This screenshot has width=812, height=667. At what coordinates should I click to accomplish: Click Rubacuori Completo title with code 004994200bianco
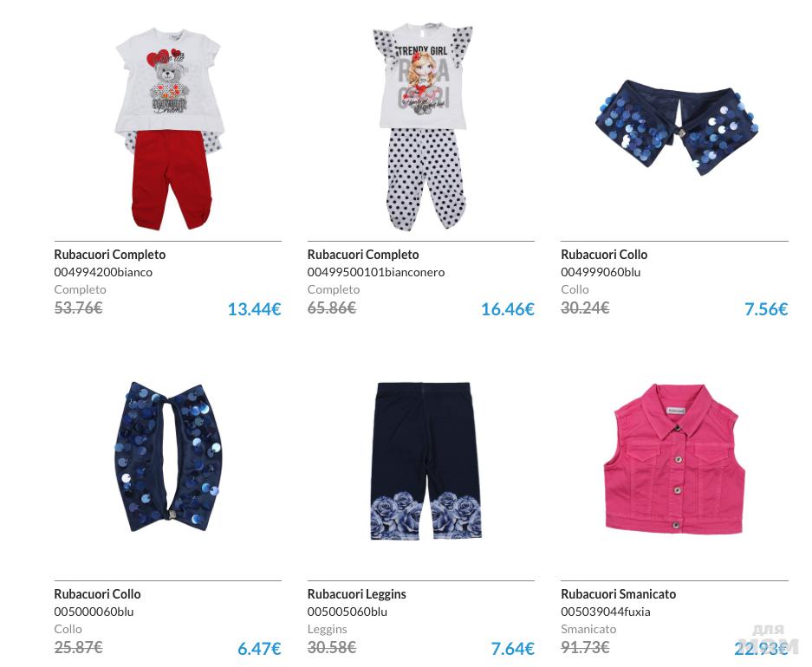click(x=110, y=255)
